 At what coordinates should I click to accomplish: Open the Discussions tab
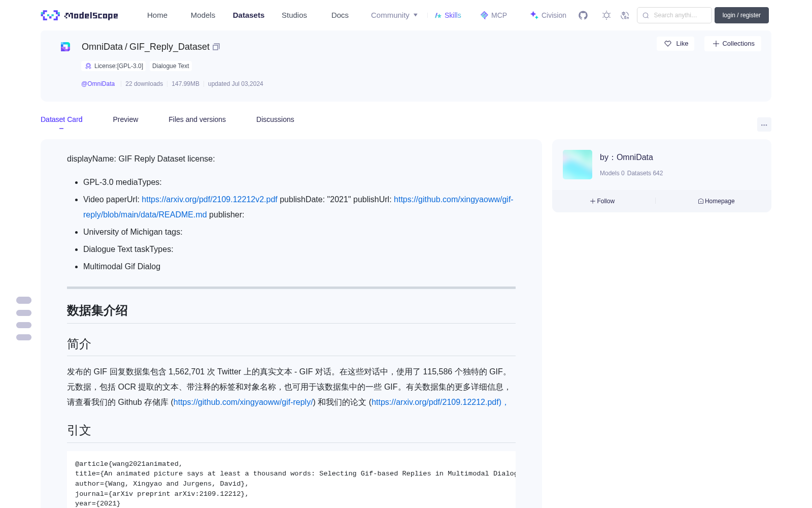point(275,119)
